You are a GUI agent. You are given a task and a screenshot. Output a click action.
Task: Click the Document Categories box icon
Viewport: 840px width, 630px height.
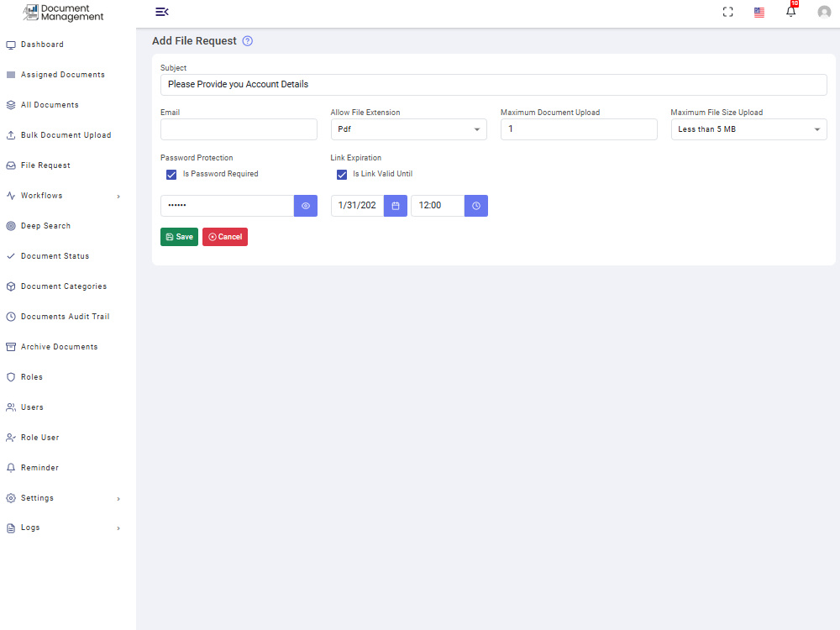click(11, 286)
